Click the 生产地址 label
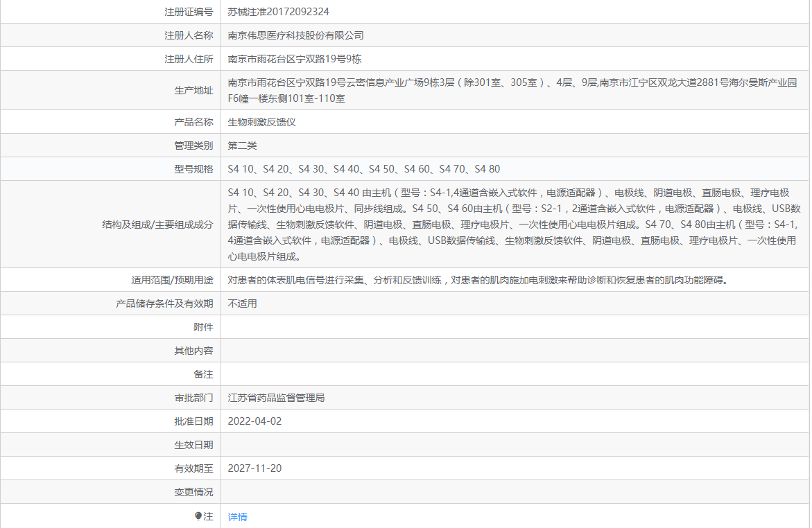812x528 pixels. click(x=193, y=90)
